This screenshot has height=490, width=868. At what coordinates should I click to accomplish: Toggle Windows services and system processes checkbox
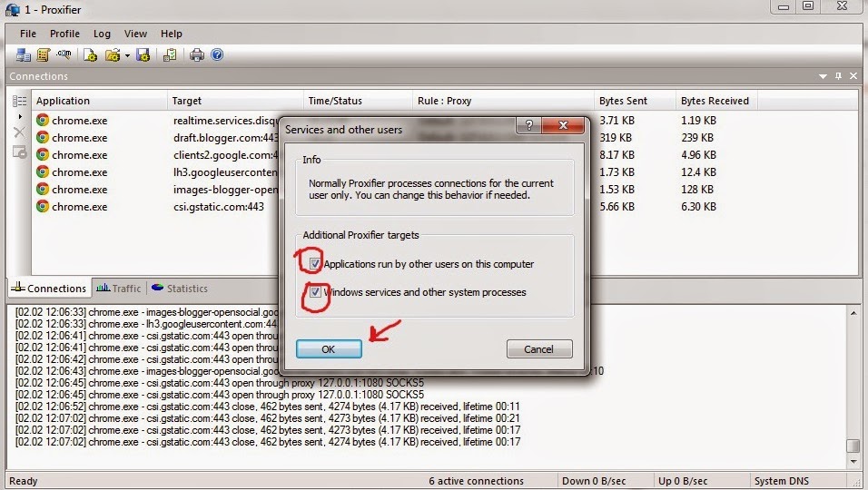[314, 291]
